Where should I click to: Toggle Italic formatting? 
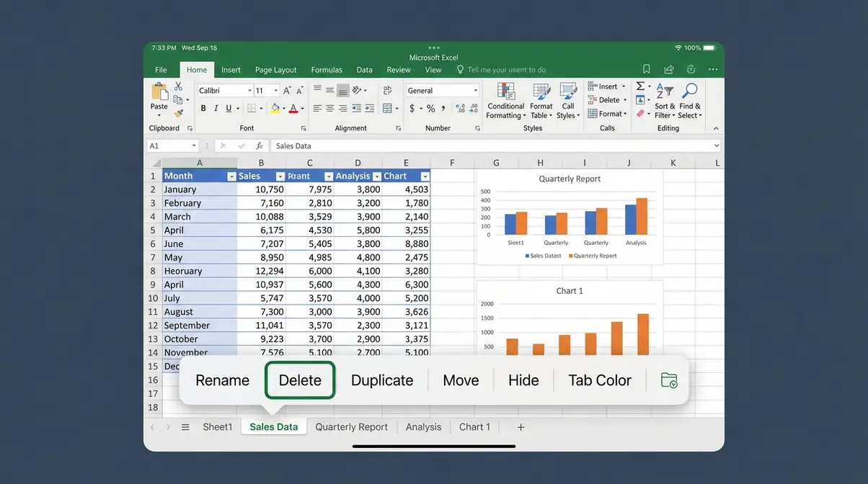pos(216,109)
